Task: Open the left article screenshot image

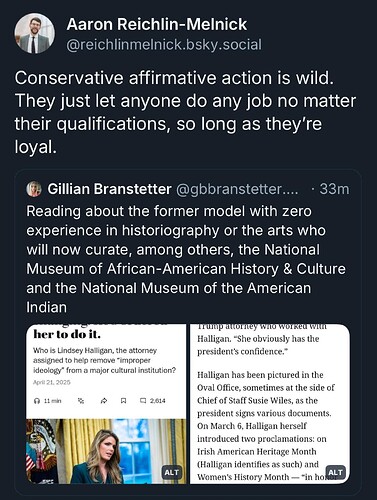Action: 106,404
